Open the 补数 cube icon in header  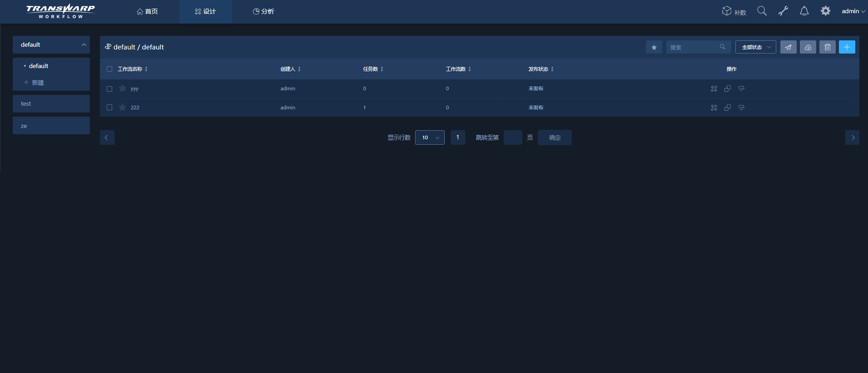(x=734, y=11)
